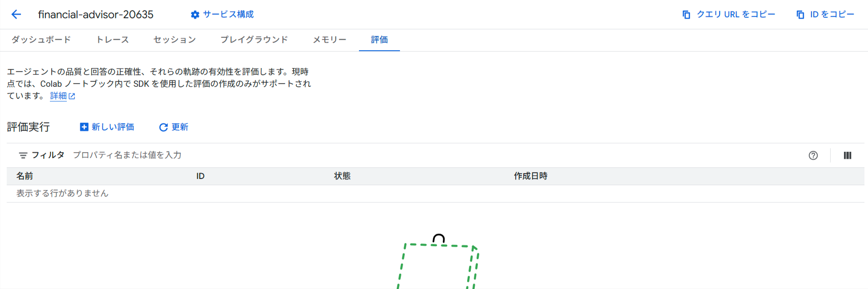868x289 pixels.
Task: Click the 作成日時 column header
Action: click(530, 176)
